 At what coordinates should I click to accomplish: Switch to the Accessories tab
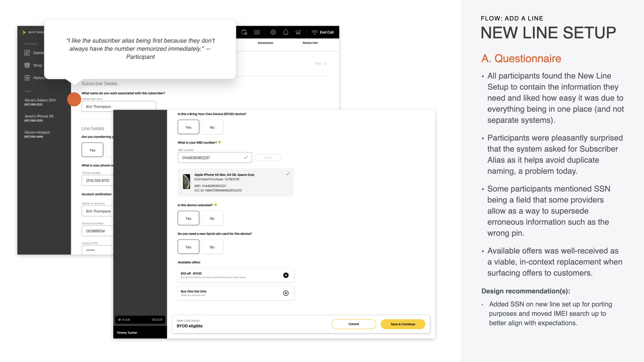pos(265,43)
